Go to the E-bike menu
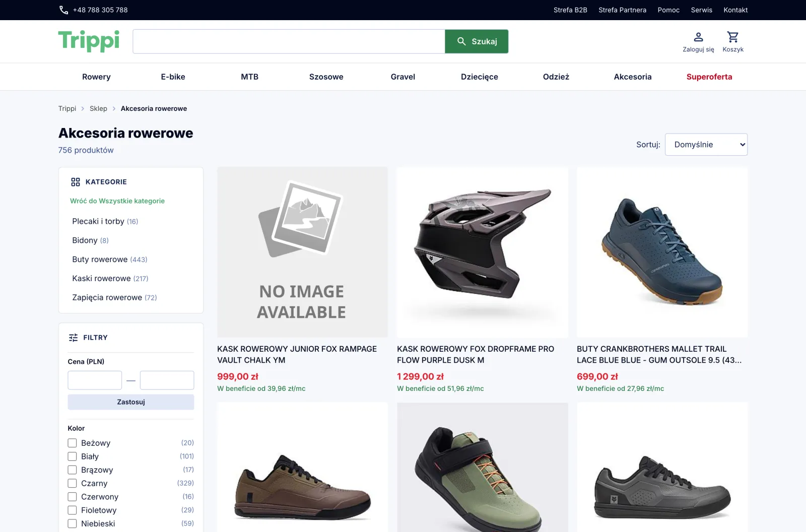The width and height of the screenshot is (806, 532). pos(173,77)
